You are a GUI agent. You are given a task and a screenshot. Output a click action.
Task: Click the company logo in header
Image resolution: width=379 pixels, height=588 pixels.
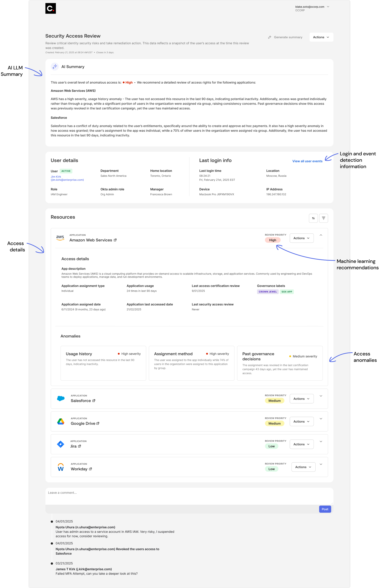[x=50, y=8]
